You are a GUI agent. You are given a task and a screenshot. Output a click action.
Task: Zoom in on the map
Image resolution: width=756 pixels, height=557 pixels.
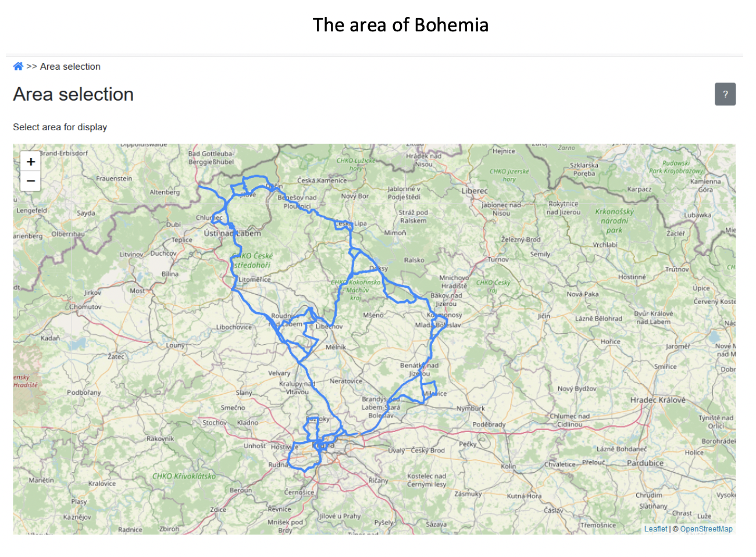pyautogui.click(x=31, y=162)
